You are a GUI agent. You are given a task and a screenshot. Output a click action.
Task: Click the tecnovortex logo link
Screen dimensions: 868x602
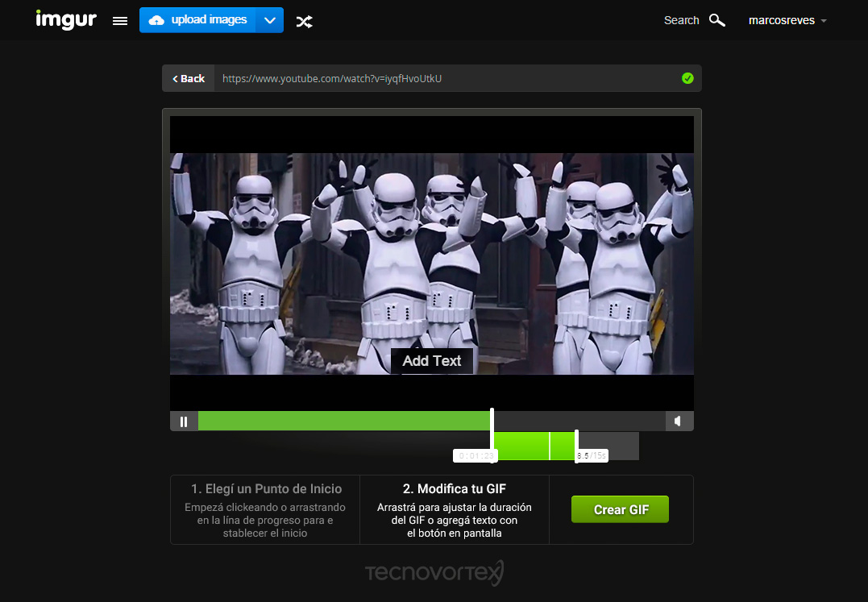click(x=434, y=573)
